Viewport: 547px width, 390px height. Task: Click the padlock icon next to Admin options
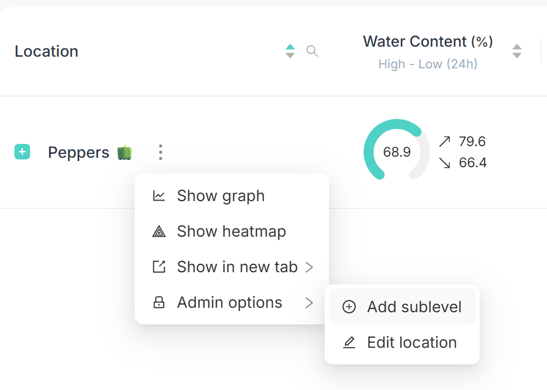click(x=159, y=302)
